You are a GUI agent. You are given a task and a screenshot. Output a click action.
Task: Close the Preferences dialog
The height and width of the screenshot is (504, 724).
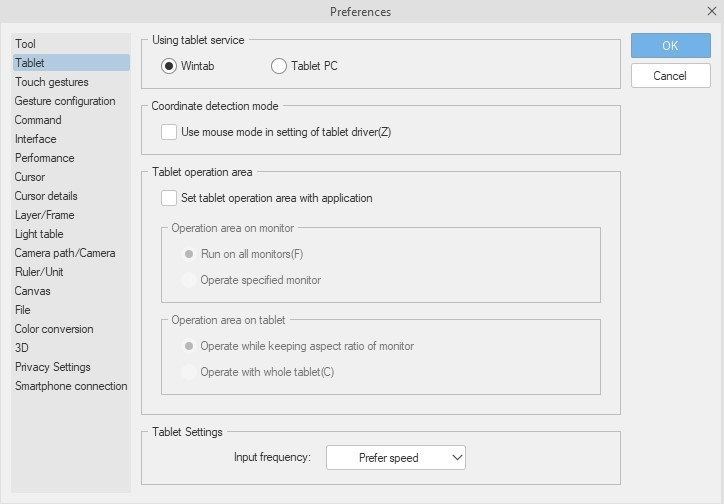712,11
